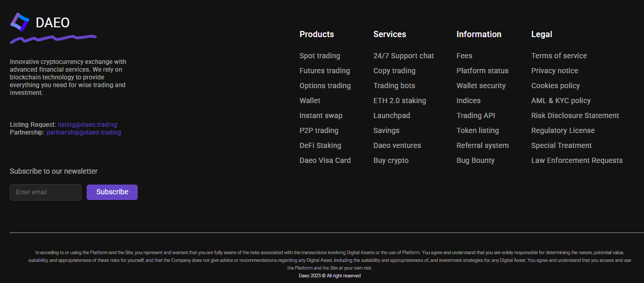Click the DAEO logo icon
644x283 pixels.
pyautogui.click(x=20, y=22)
